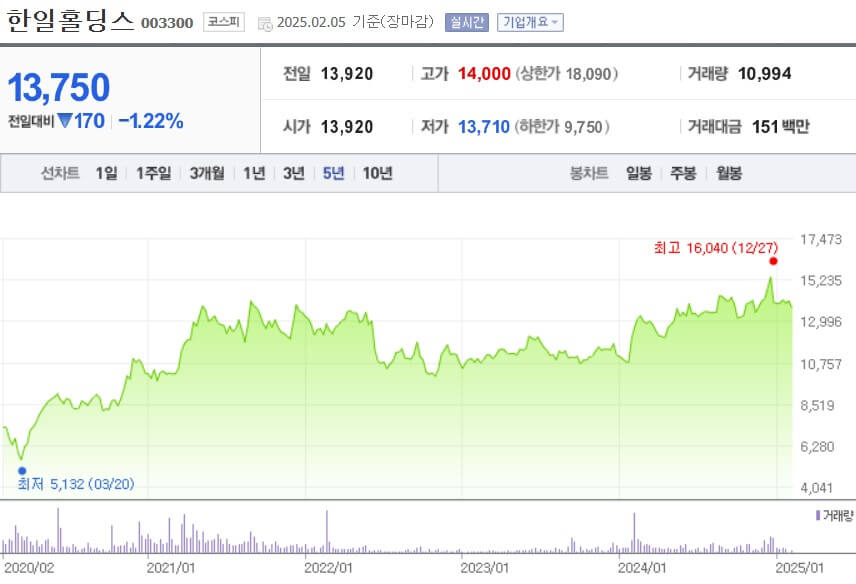Click the blue down-triangle icon next to 170

point(64,120)
